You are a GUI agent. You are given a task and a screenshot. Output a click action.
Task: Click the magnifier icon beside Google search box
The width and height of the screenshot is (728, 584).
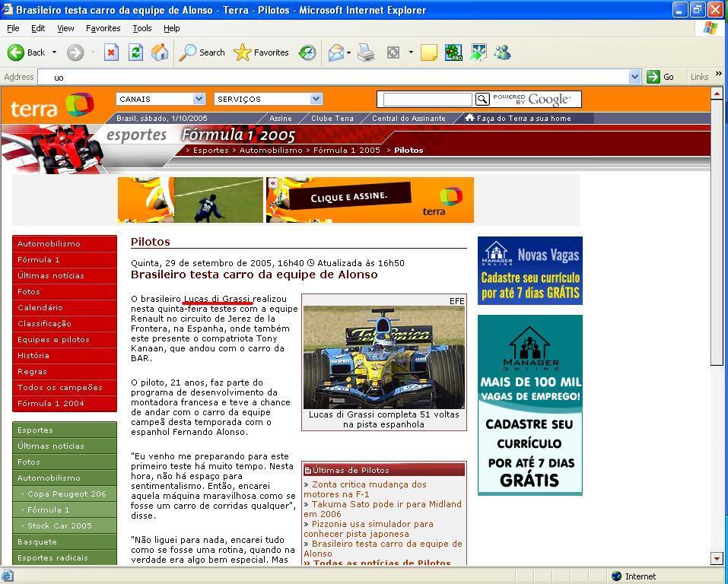pos(482,99)
